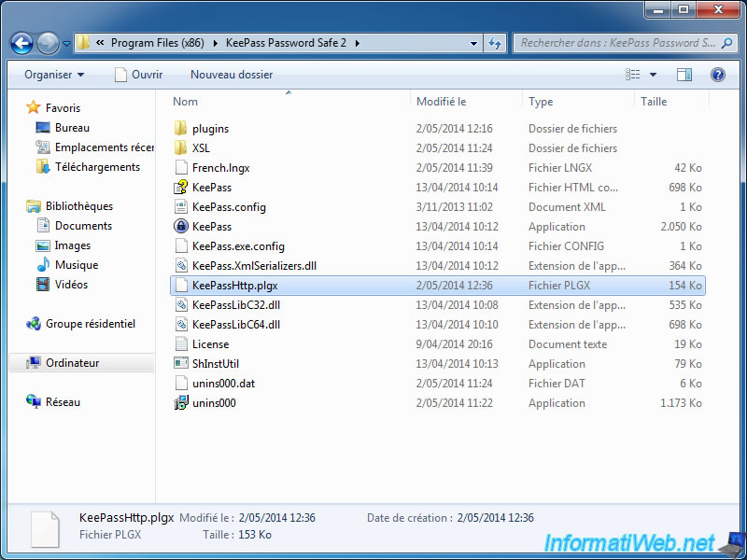Viewport: 747px width, 560px height.
Task: Click the 2.050 Ko size cell
Action: click(x=681, y=226)
